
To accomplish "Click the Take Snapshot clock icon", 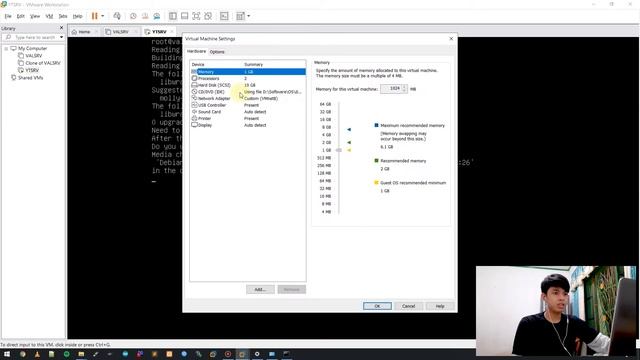I will tap(133, 16).
